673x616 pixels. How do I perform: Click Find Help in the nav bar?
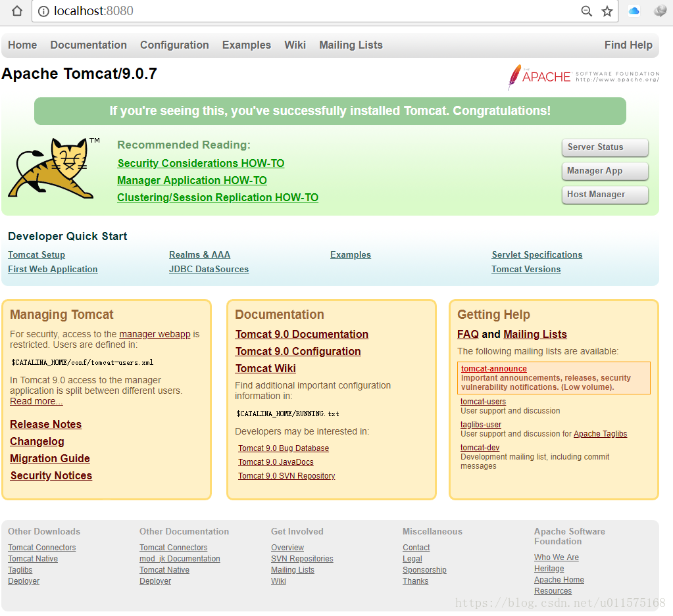pyautogui.click(x=628, y=45)
